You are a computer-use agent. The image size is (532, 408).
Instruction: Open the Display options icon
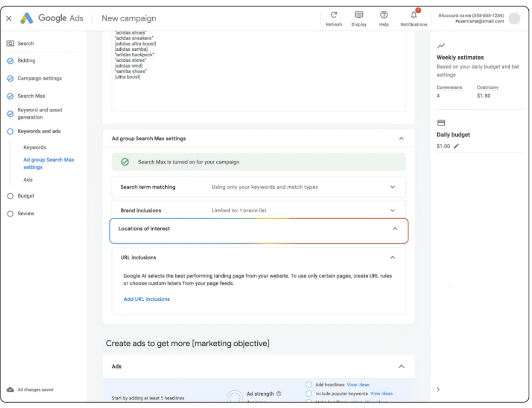359,15
